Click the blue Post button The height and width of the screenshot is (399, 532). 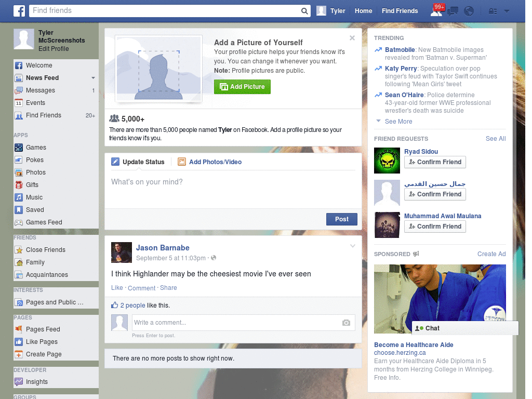[x=342, y=219]
